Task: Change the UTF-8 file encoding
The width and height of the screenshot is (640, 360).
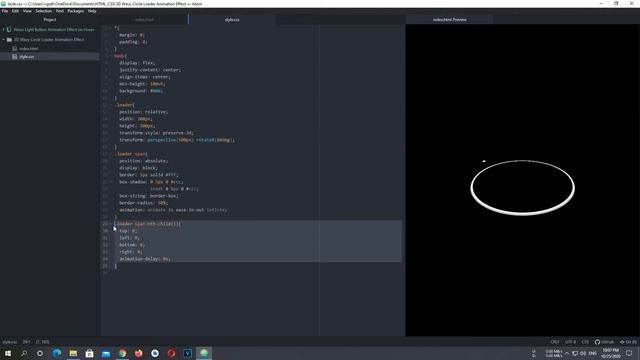Action: [570, 342]
